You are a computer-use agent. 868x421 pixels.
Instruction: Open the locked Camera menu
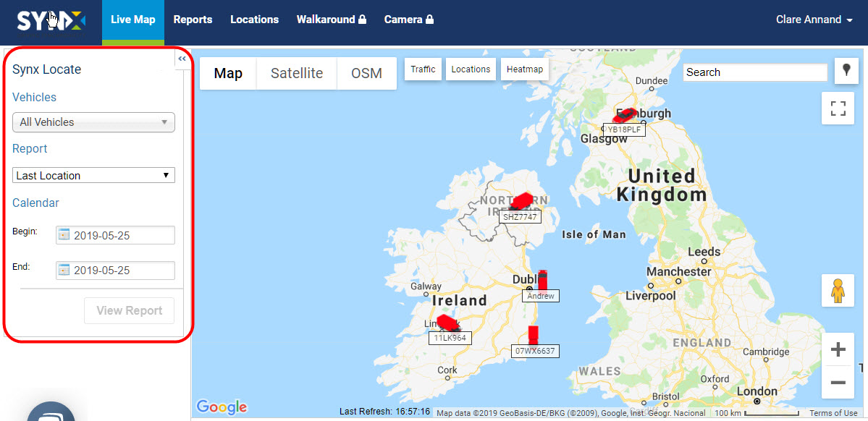408,20
